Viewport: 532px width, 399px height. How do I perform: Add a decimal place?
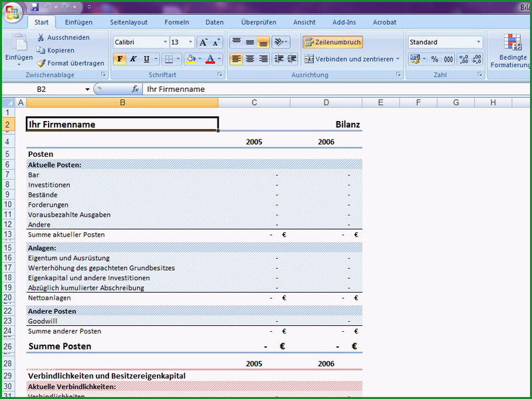click(x=464, y=59)
